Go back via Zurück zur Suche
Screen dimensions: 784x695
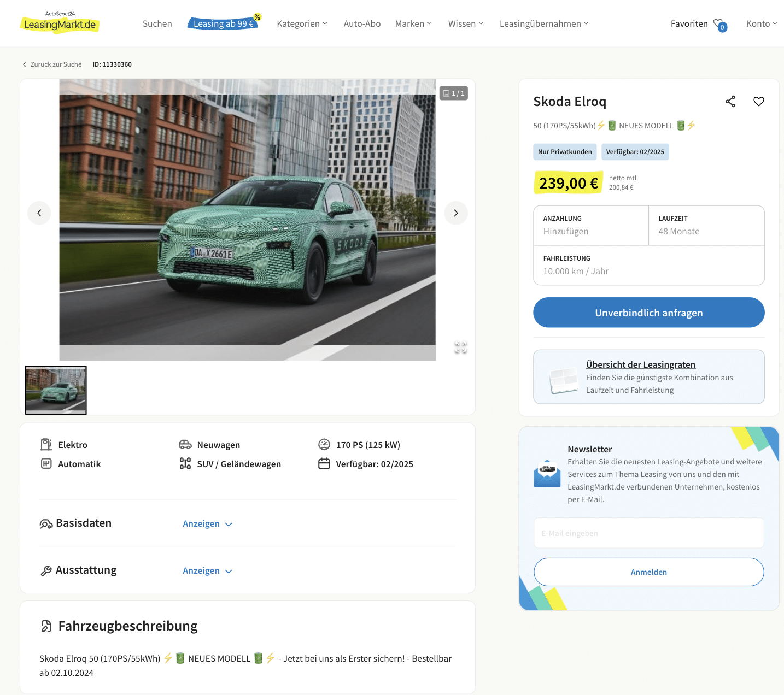click(x=52, y=64)
